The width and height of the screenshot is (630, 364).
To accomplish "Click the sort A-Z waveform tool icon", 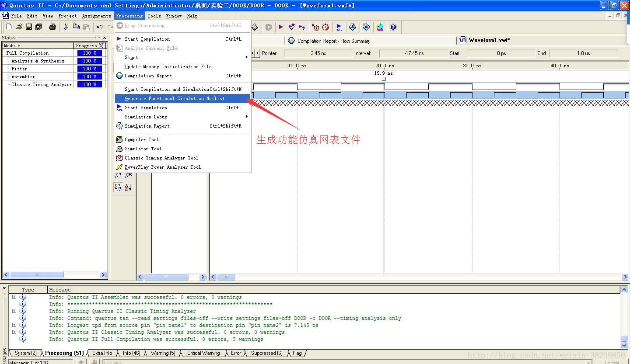I will pyautogui.click(x=128, y=187).
